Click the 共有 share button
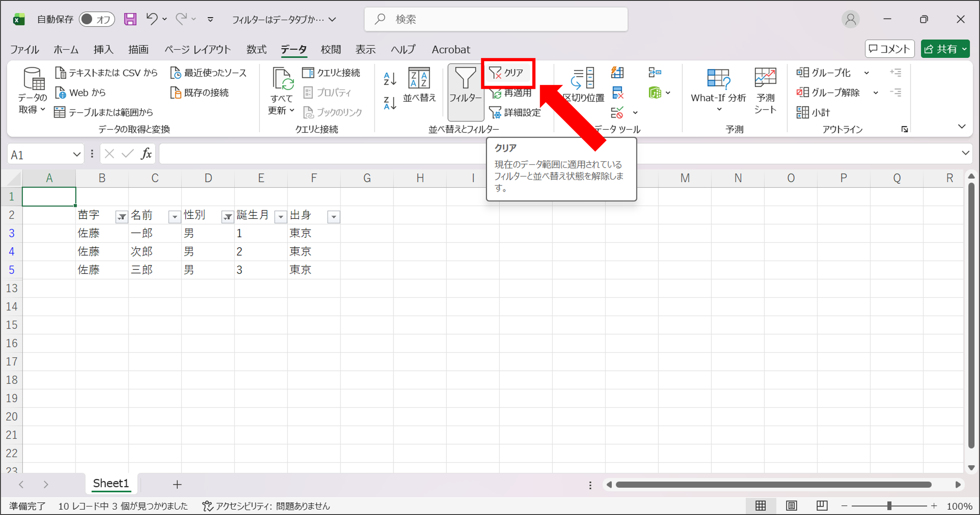Image resolution: width=980 pixels, height=515 pixels. click(945, 49)
